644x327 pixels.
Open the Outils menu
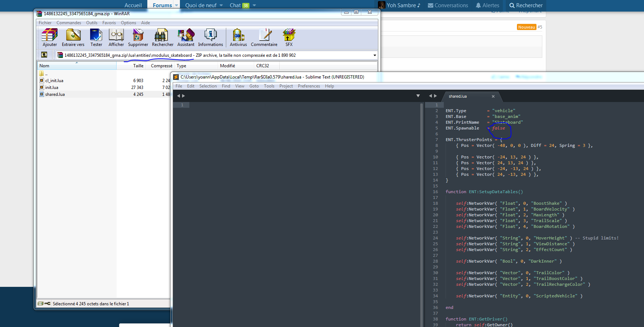point(92,23)
